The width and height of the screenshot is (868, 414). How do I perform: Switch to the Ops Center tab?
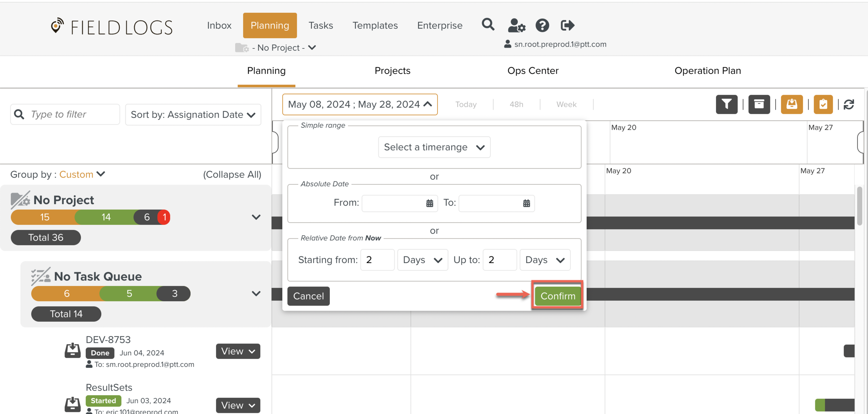tap(533, 70)
